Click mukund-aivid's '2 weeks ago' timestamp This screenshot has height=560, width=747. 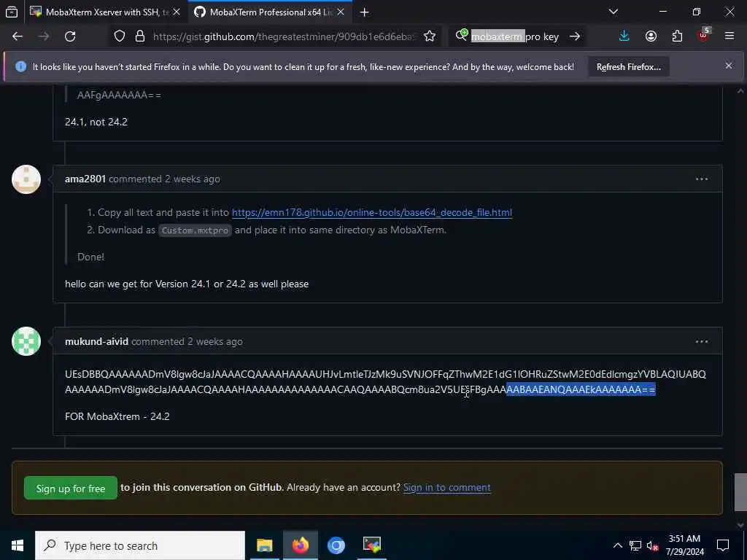215,341
